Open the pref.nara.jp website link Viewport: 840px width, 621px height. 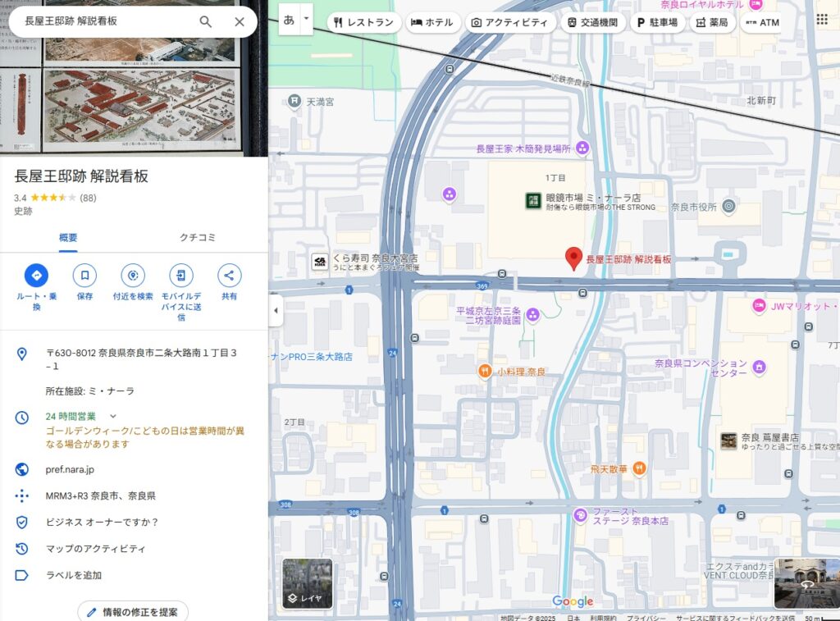click(70, 469)
